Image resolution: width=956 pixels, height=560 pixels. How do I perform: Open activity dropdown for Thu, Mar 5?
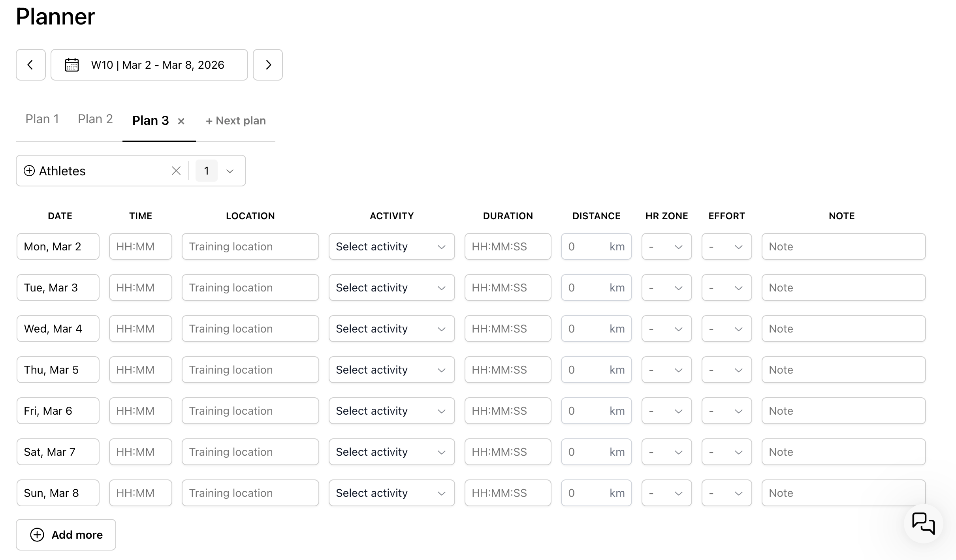[x=392, y=370]
